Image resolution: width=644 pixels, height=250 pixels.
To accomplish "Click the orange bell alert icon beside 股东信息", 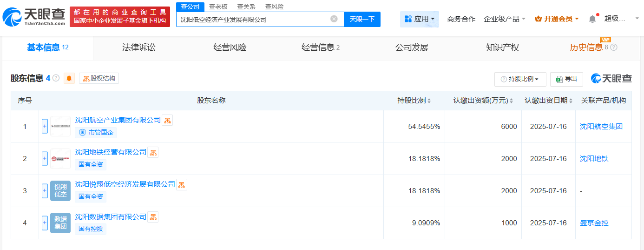I will click(x=69, y=78).
